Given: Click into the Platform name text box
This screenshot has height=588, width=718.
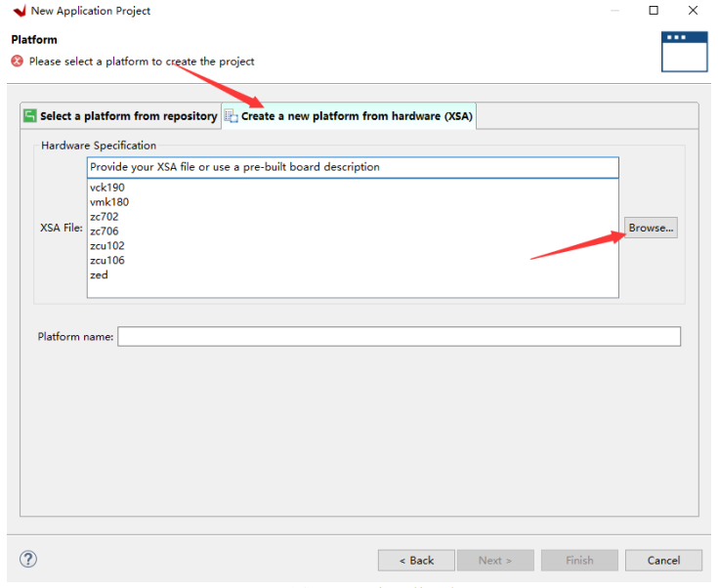Looking at the screenshot, I should pyautogui.click(x=399, y=337).
